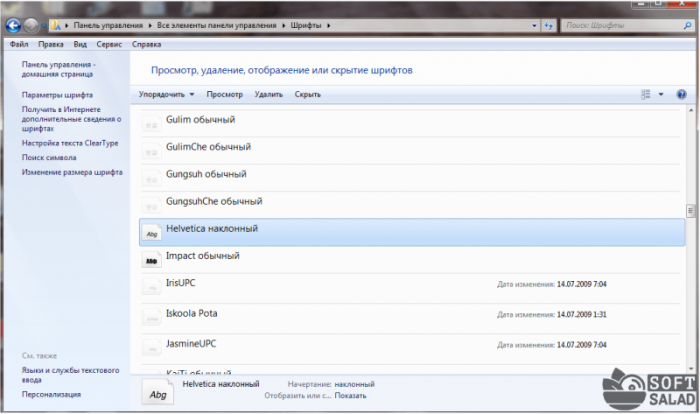This screenshot has height=414, width=700.
Task: Click the Fonts folder icon in address bar
Action: 56,25
